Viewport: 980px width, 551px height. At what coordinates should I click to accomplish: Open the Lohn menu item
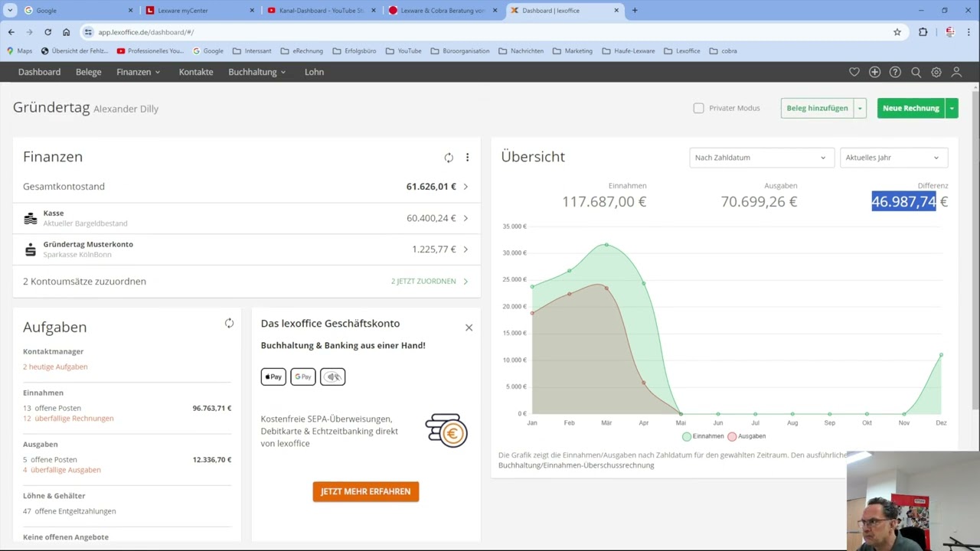(314, 72)
